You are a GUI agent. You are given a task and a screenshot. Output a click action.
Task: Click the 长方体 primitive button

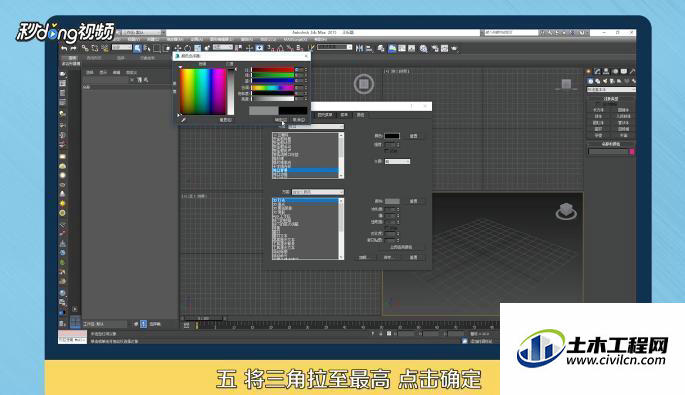[x=599, y=110]
